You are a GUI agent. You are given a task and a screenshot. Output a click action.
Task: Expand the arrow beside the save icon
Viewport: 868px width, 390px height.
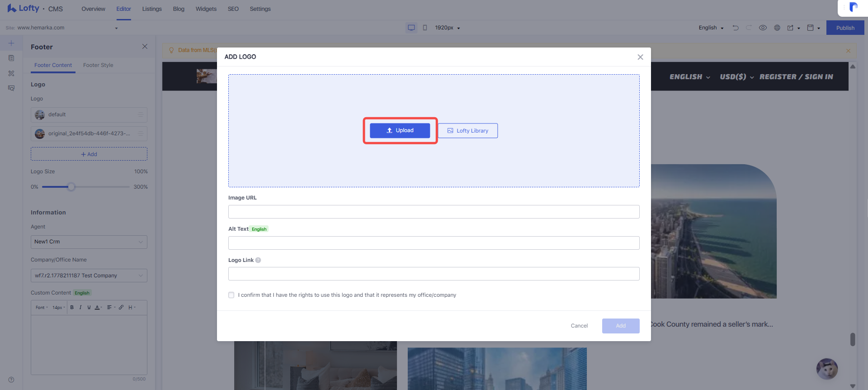point(819,28)
